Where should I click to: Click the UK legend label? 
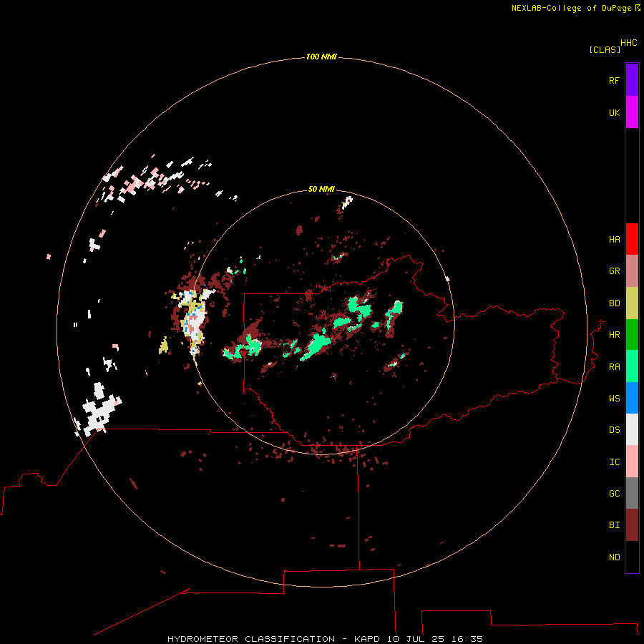point(614,112)
